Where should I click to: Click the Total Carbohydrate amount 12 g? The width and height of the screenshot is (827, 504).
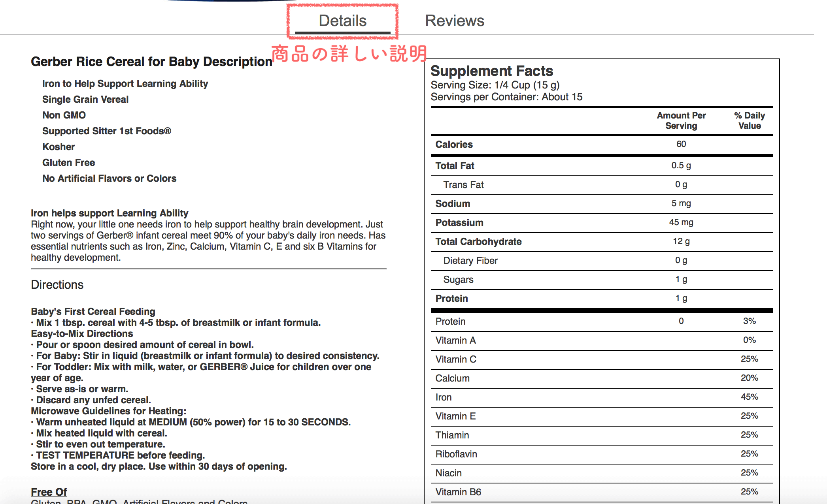(681, 241)
